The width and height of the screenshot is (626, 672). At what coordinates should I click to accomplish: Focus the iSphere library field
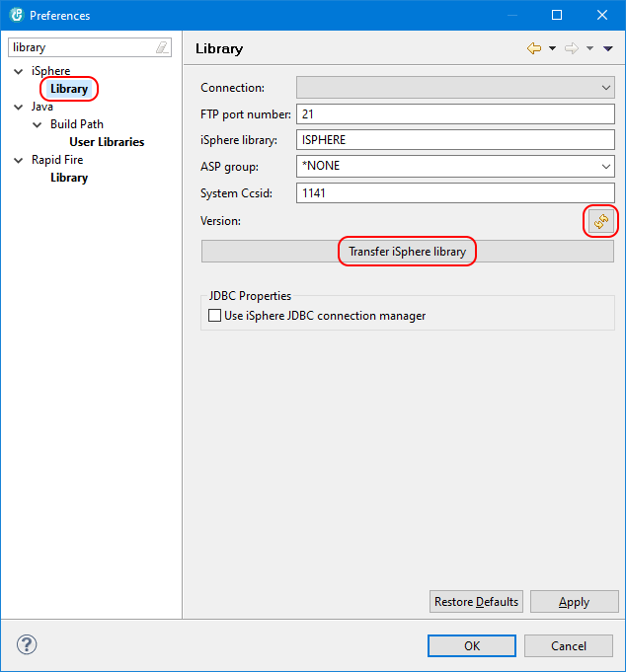coord(455,140)
